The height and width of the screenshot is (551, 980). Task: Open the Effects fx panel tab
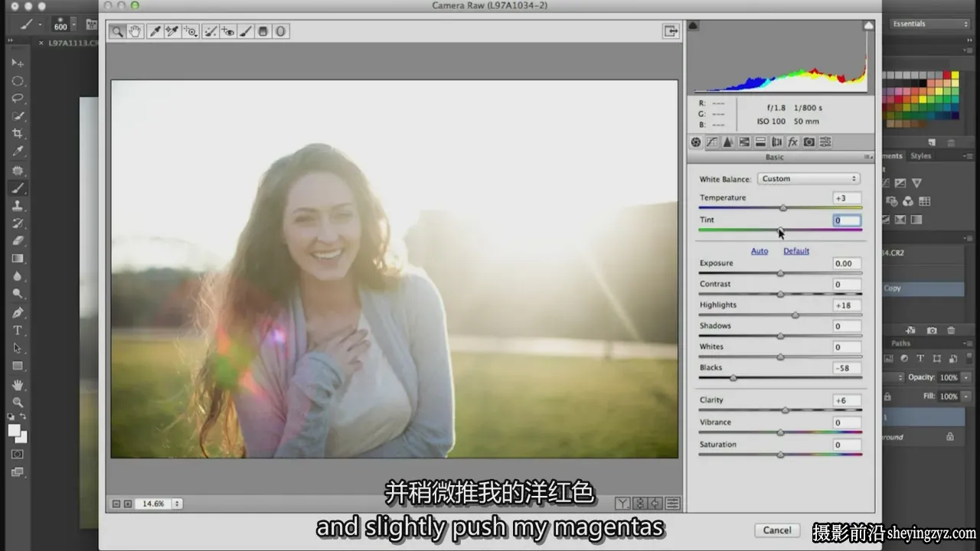click(x=792, y=142)
